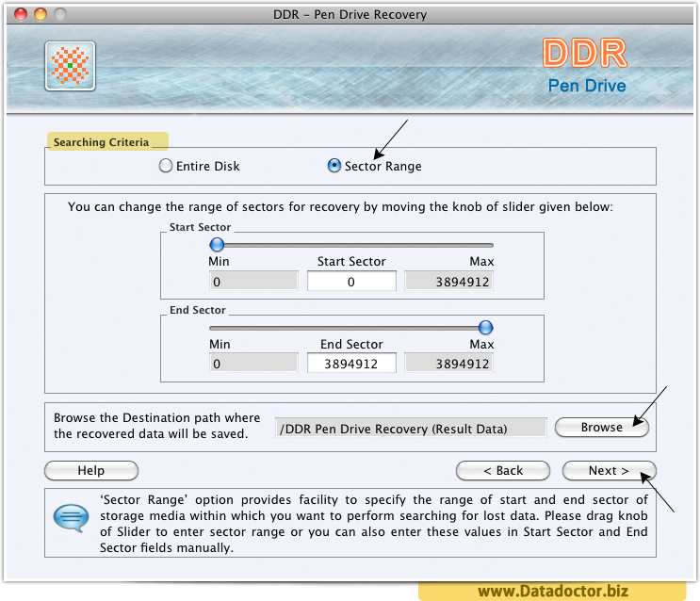
Task: Click the Start Sector value input field
Action: coord(351,282)
